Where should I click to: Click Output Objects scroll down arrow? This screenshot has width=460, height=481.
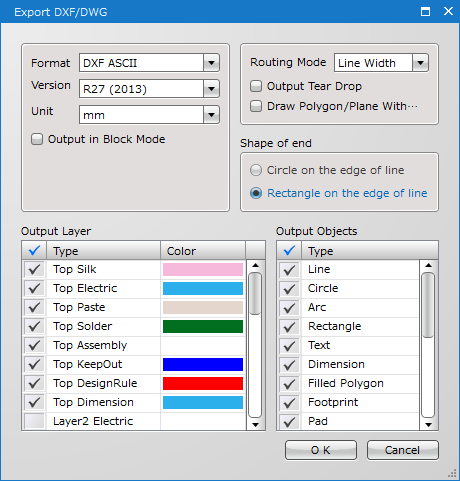point(429,424)
